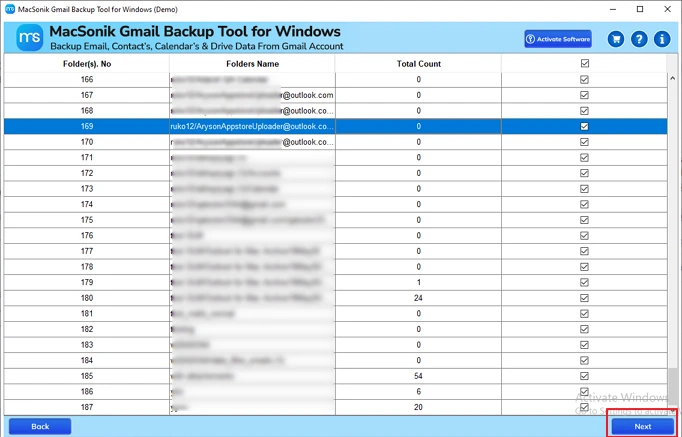The image size is (682, 437).
Task: Uncheck the checkbox for folder 183
Action: pos(585,345)
